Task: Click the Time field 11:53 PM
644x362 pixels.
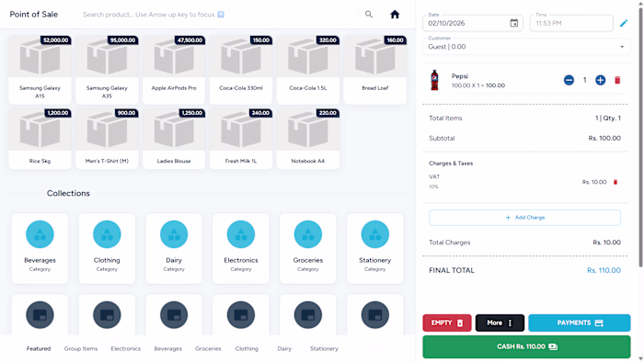Action: 571,23
